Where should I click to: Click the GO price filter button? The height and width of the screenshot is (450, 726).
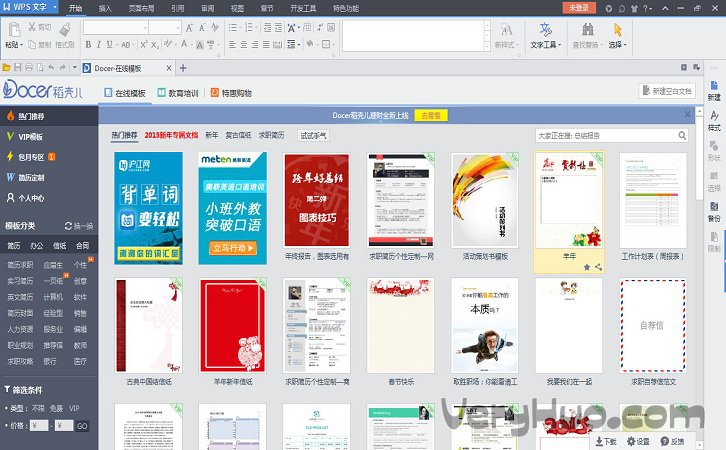[x=82, y=425]
